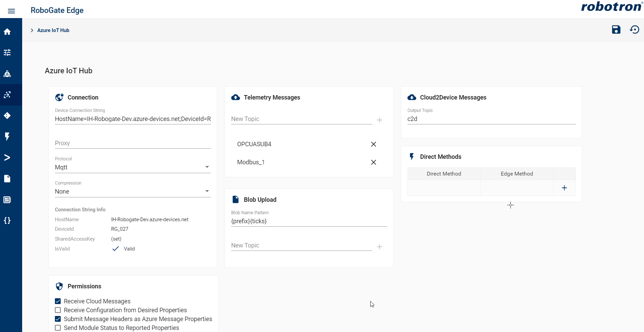The width and height of the screenshot is (644, 332).
Task: Click the empty Direct Method cell
Action: pos(444,188)
